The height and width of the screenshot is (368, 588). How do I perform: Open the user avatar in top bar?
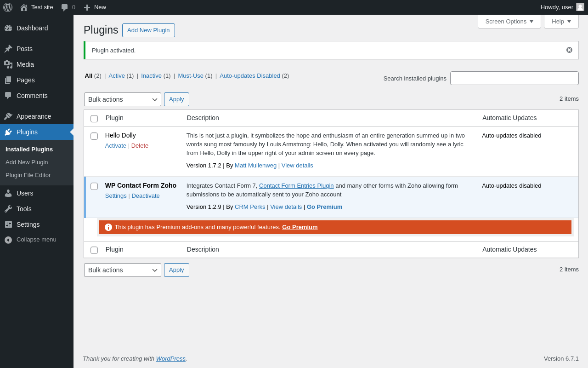(580, 7)
